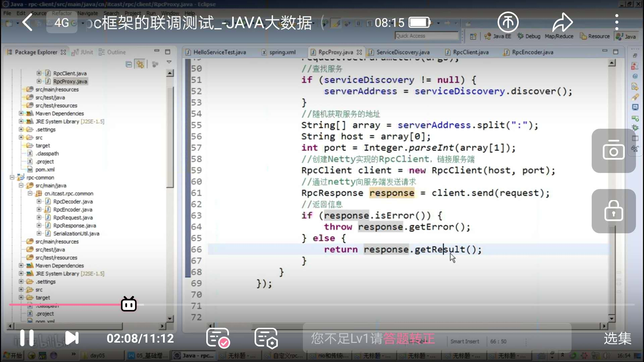The height and width of the screenshot is (362, 644).
Task: Tap the danmaku input field
Action: pos(437,338)
